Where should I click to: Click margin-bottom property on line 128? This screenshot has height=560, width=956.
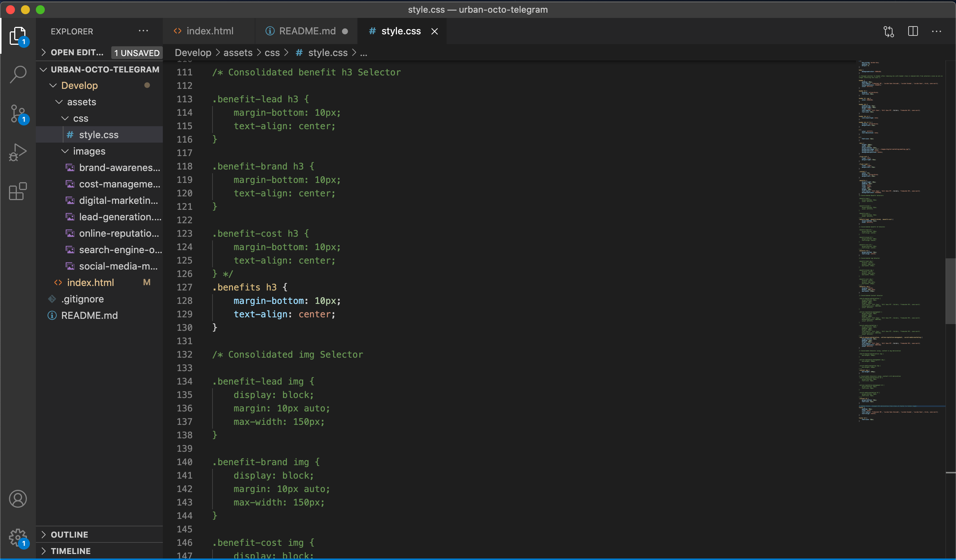coord(269,301)
